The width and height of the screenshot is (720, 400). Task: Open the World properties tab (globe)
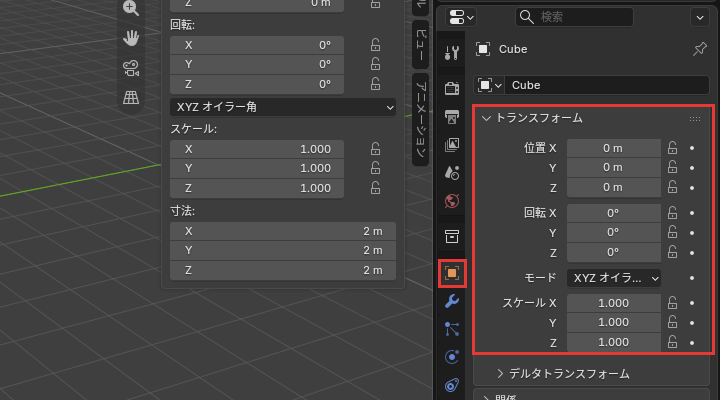coord(452,201)
